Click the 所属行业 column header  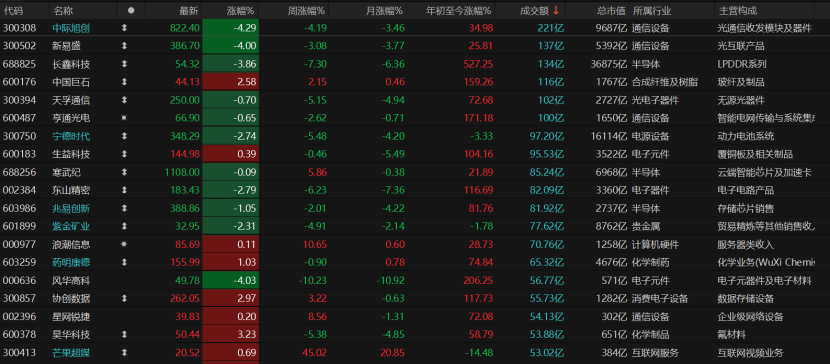pos(651,10)
